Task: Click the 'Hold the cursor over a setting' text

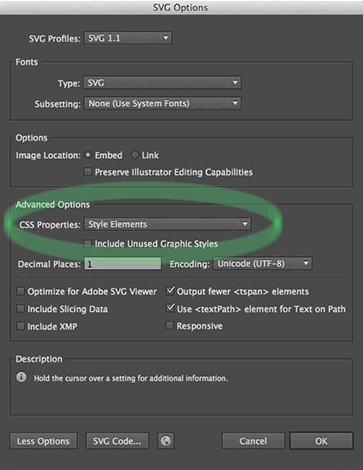Action: tap(131, 378)
